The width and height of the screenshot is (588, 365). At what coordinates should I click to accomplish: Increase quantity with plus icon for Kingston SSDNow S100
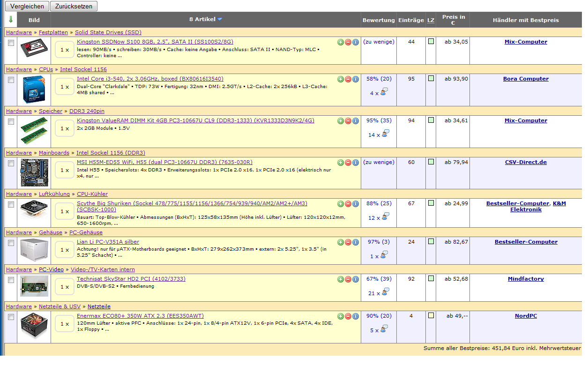[341, 42]
